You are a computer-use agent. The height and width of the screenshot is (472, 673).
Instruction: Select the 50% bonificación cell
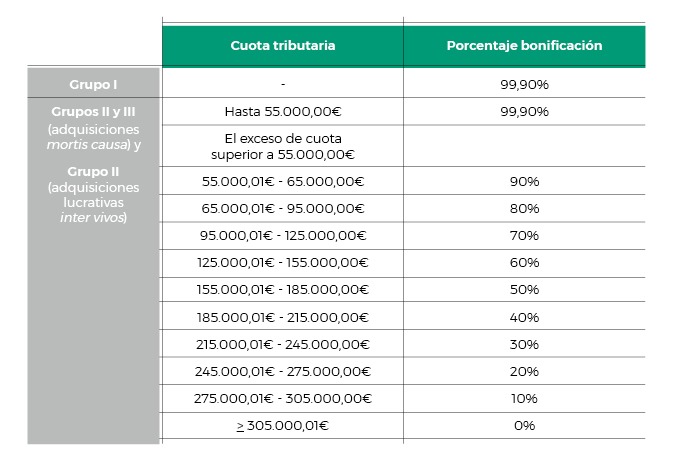[524, 289]
